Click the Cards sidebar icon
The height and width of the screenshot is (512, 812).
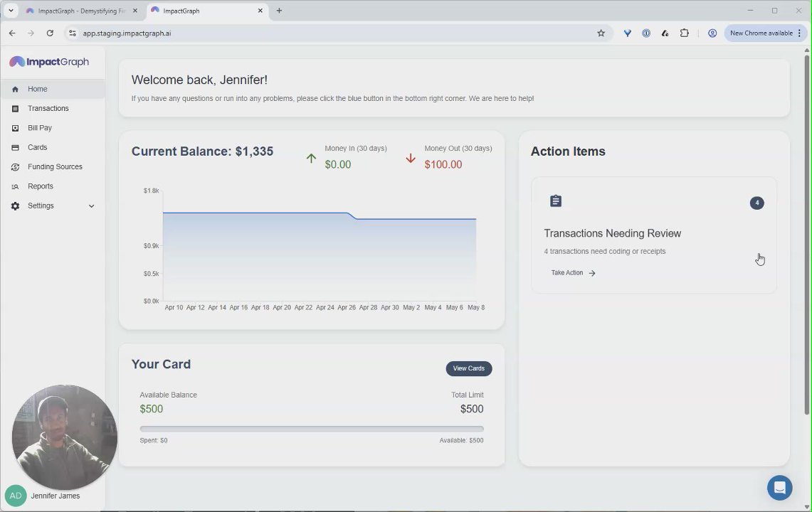(15, 147)
